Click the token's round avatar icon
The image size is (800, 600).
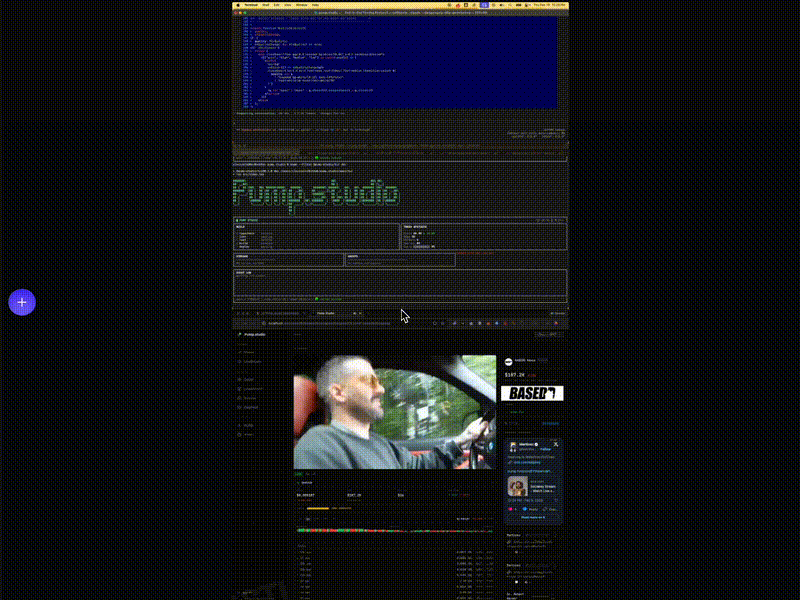click(x=508, y=361)
